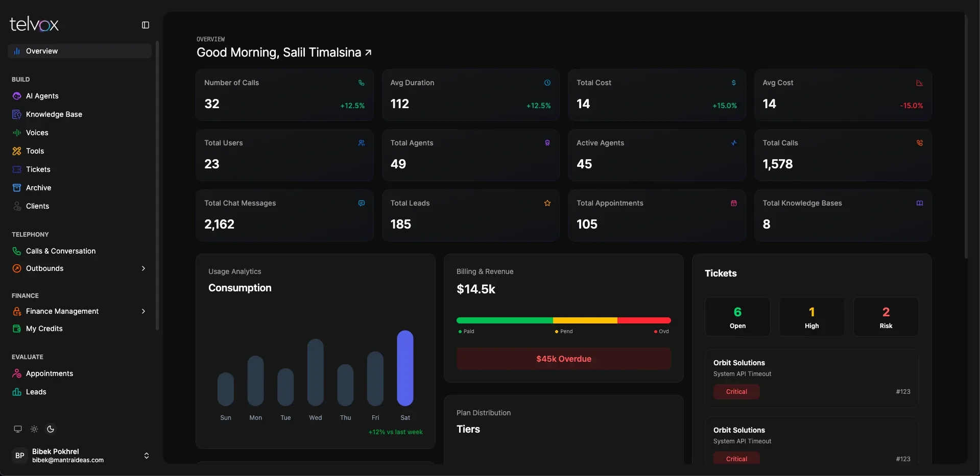This screenshot has height=476, width=980.
Task: Click the dollar icon on Total Cost card
Action: point(734,83)
